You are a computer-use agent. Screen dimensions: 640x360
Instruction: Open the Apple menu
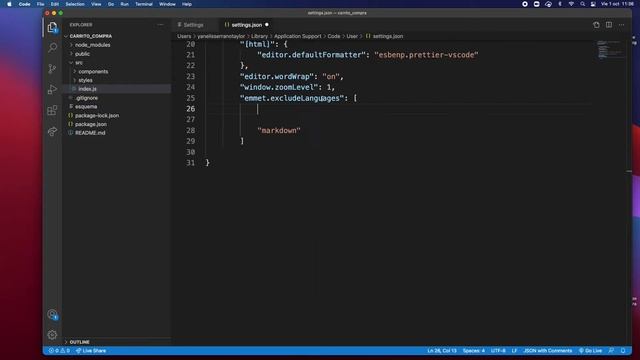coord(9,4)
